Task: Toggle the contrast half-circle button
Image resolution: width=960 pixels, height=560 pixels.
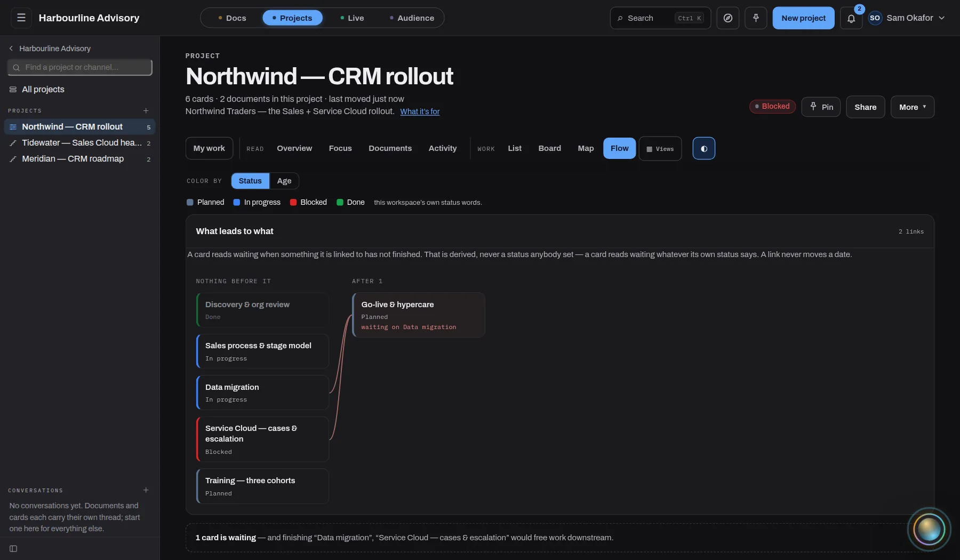Action: 703,148
